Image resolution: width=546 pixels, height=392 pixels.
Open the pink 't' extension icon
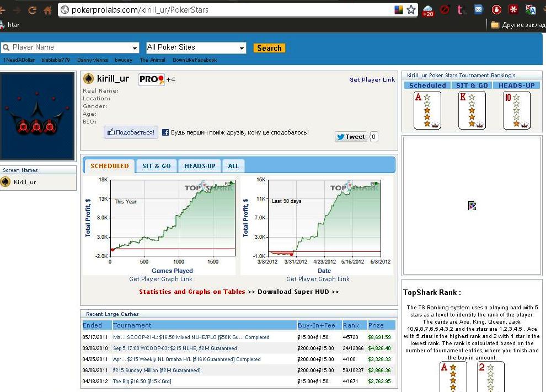click(x=461, y=10)
